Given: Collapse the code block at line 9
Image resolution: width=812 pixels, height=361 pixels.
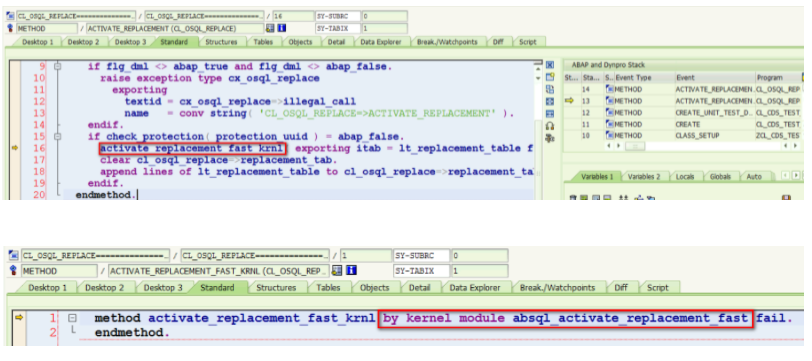Looking at the screenshot, I should [57, 67].
